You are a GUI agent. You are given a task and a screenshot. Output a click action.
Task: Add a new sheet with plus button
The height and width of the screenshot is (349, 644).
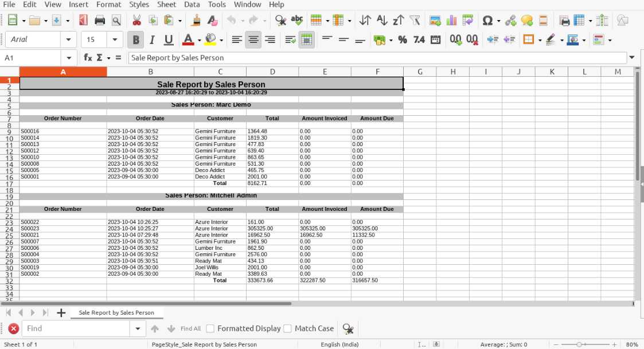click(61, 313)
